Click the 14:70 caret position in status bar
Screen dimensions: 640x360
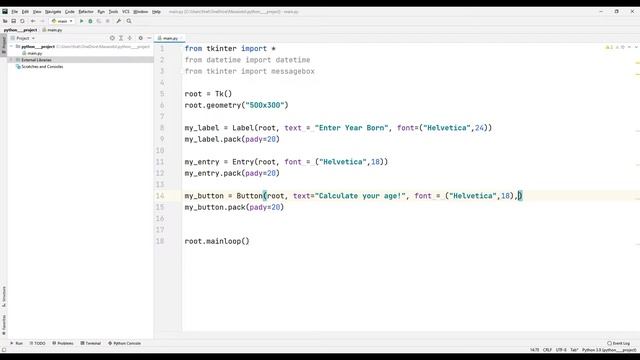coord(534,350)
